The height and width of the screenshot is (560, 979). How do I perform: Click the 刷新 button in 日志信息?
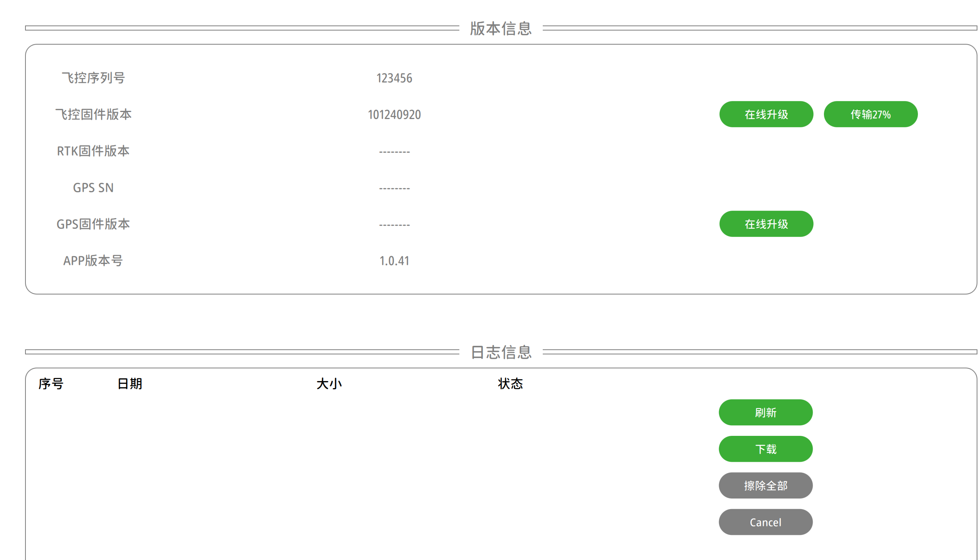(x=765, y=412)
